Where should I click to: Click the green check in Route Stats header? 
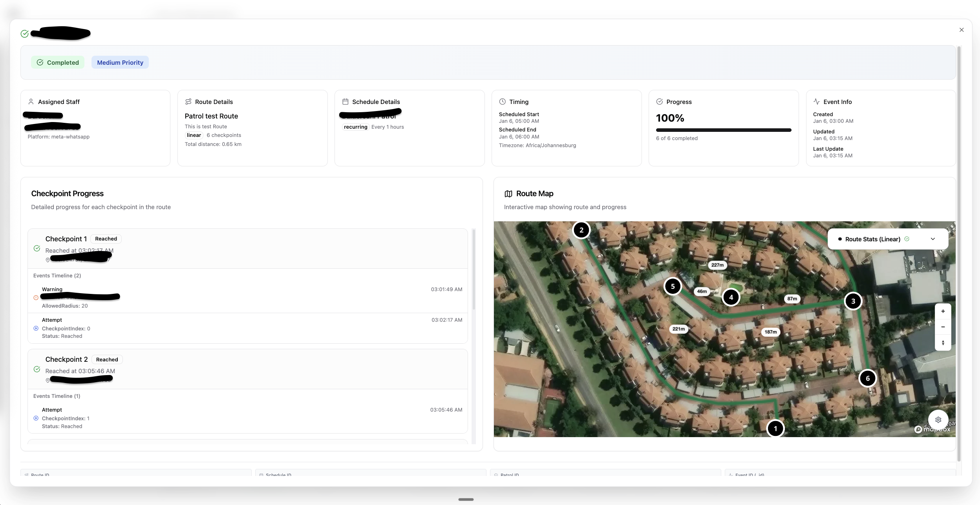point(906,239)
